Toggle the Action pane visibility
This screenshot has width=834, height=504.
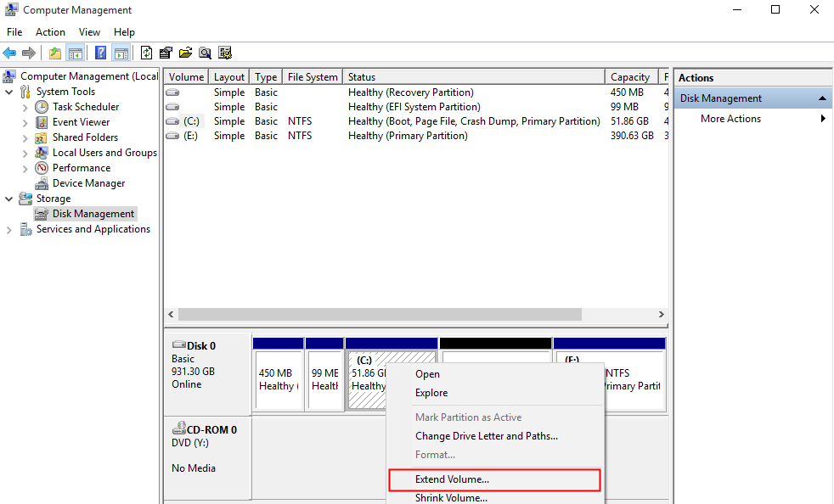(x=121, y=53)
